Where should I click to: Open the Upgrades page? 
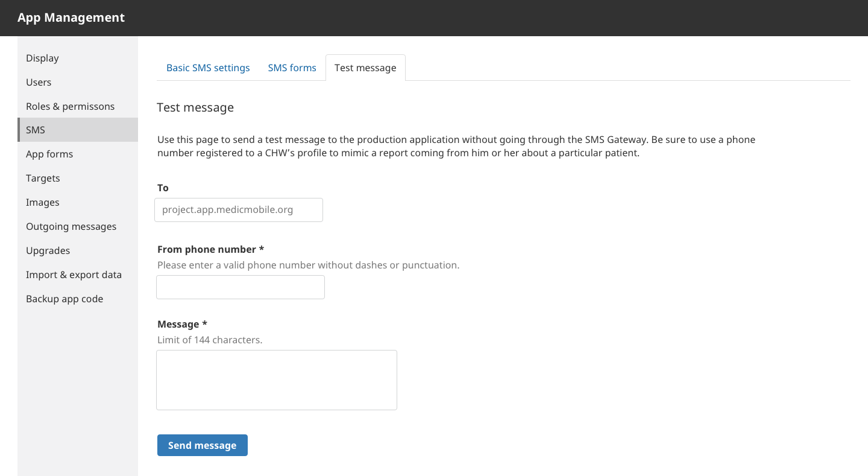[x=78, y=250]
